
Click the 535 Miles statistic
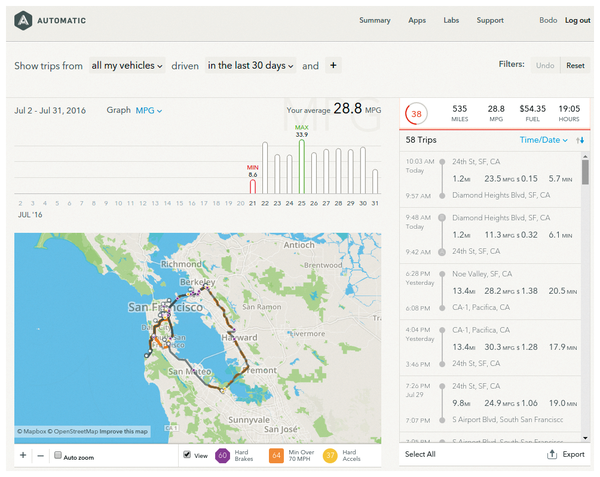pos(460,113)
